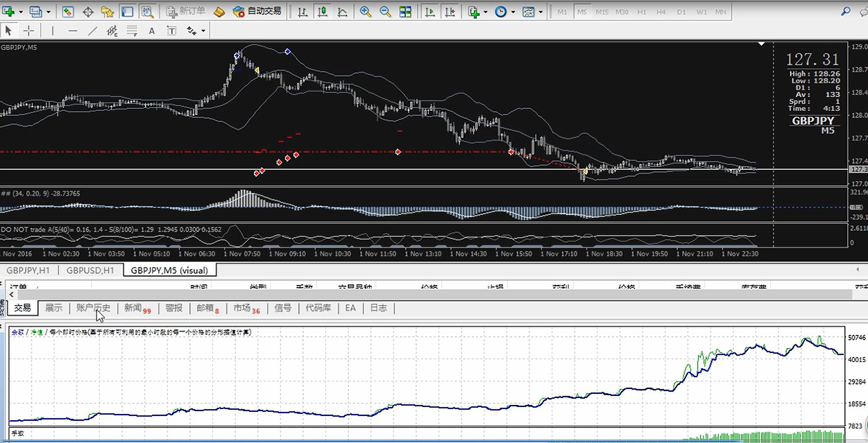
Task: Toggle the Data Window crosshair-circle icon
Action: 88,12
